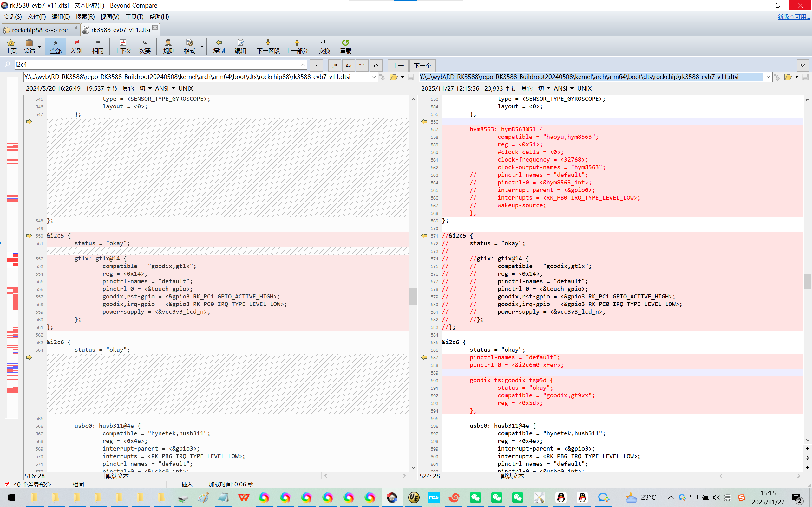Click the find Next (下一个) button
The width and height of the screenshot is (812, 507).
[422, 65]
